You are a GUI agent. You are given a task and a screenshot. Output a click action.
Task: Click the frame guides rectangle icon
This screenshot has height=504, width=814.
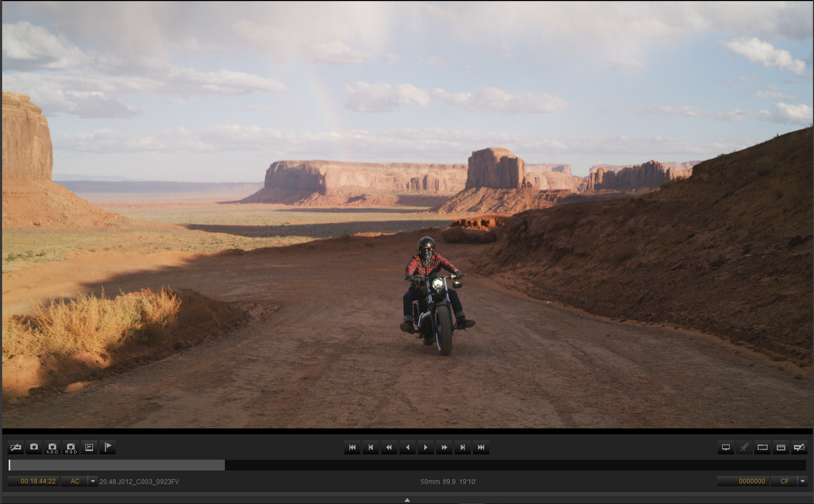click(x=762, y=447)
